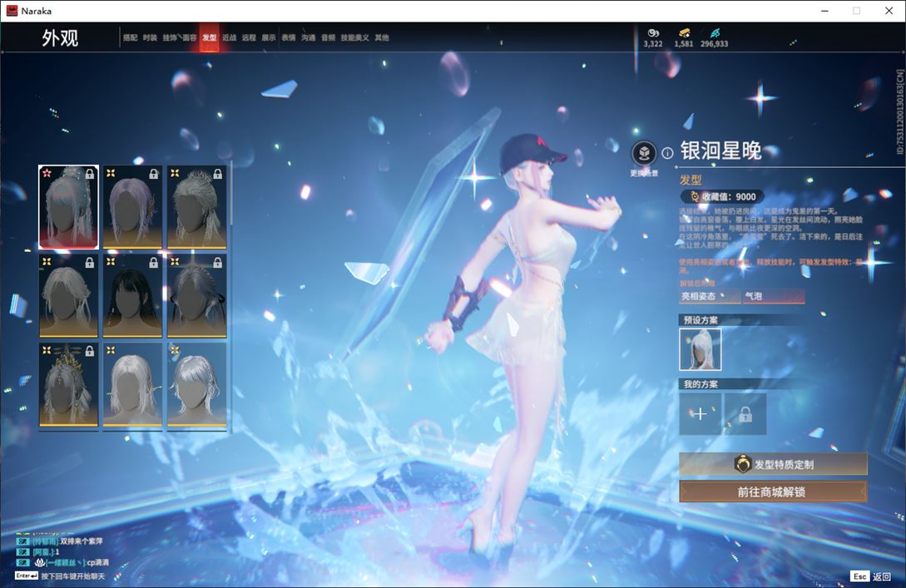Select the unlocked silver swept-back hairstyle
Image resolution: width=906 pixels, height=588 pixels.
[197, 385]
